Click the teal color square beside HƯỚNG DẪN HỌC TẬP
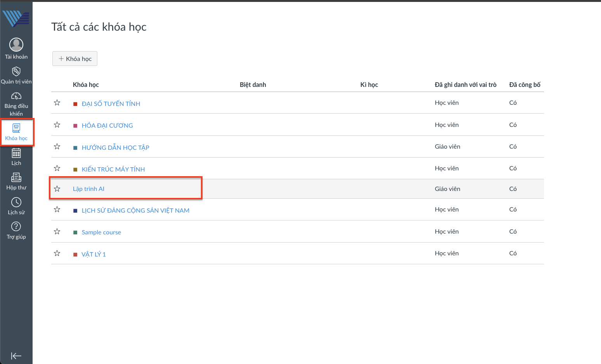 pos(76,148)
